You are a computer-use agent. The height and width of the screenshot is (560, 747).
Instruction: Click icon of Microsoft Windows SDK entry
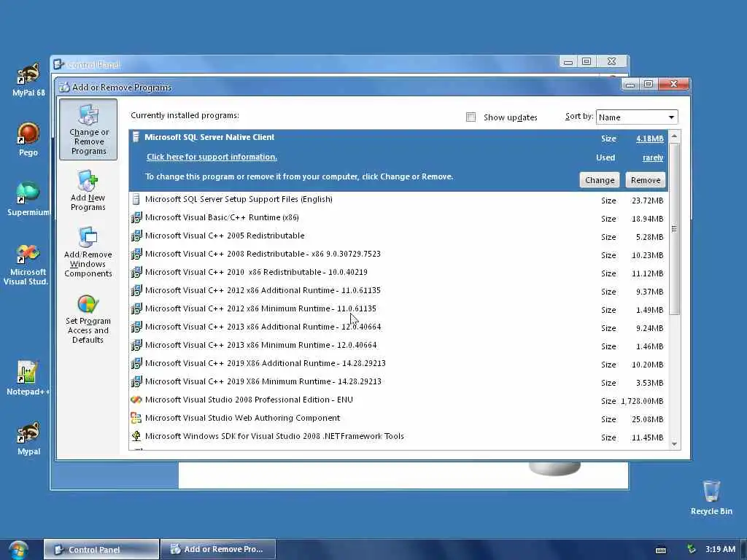coord(136,436)
